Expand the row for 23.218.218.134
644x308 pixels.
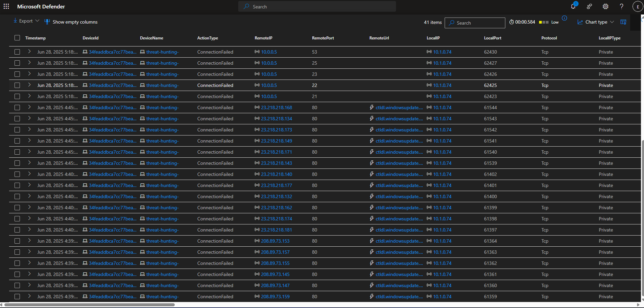(29, 118)
